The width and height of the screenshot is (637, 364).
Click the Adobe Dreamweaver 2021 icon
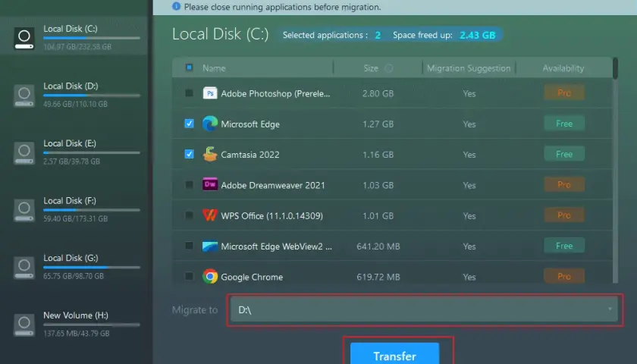210,184
